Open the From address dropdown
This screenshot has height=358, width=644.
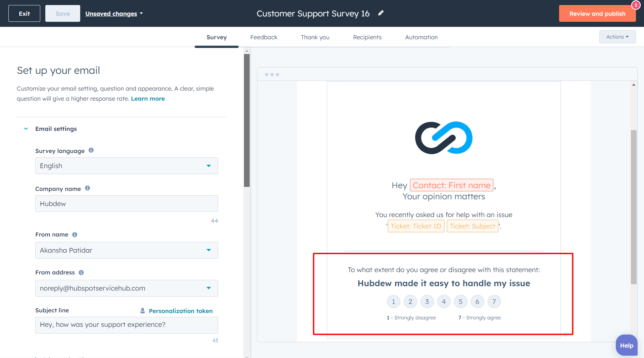coord(127,288)
